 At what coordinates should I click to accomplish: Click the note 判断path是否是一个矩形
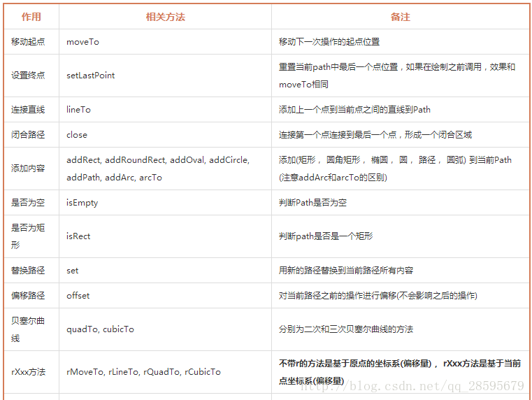click(x=326, y=236)
